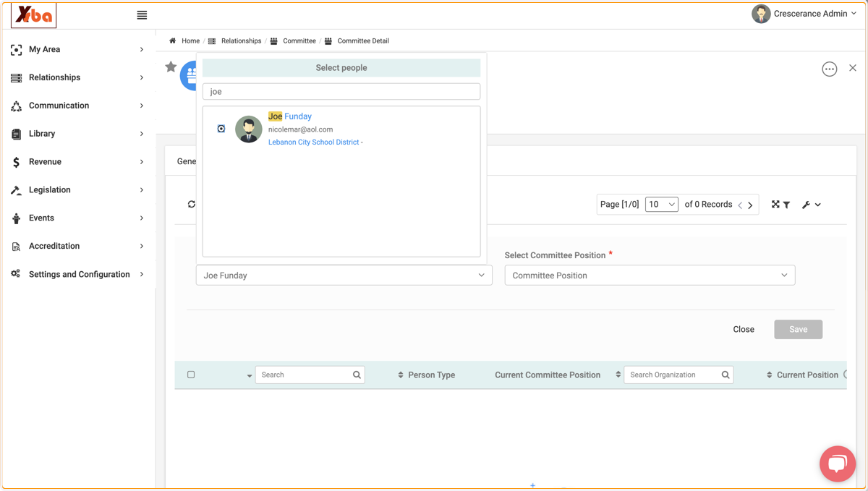Open the page size 10 dropdown

(x=662, y=205)
